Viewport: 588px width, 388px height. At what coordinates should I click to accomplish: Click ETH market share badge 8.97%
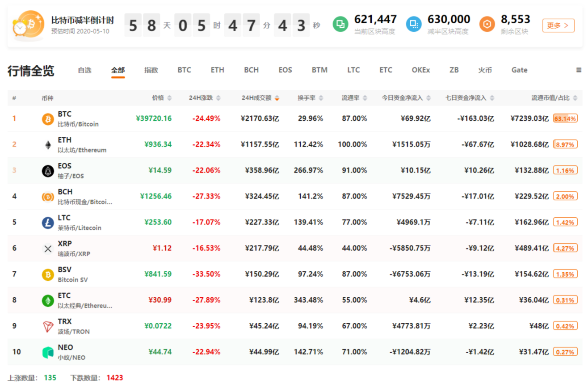(x=565, y=144)
